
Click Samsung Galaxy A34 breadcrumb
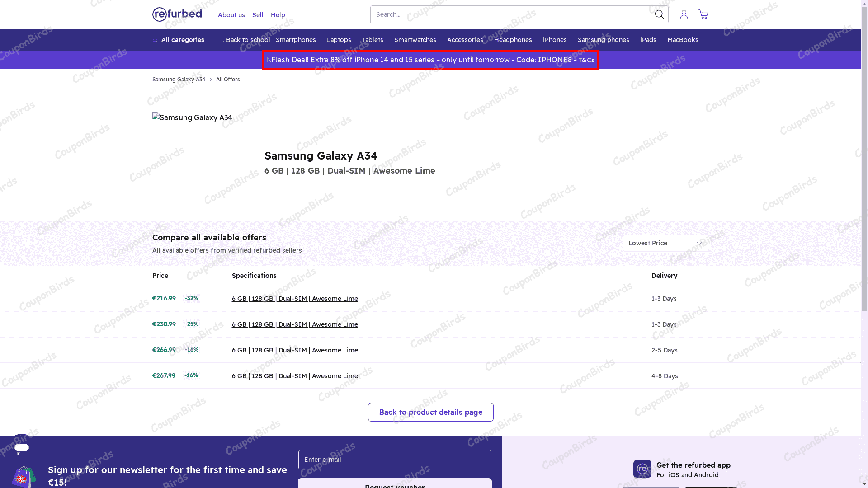point(179,80)
